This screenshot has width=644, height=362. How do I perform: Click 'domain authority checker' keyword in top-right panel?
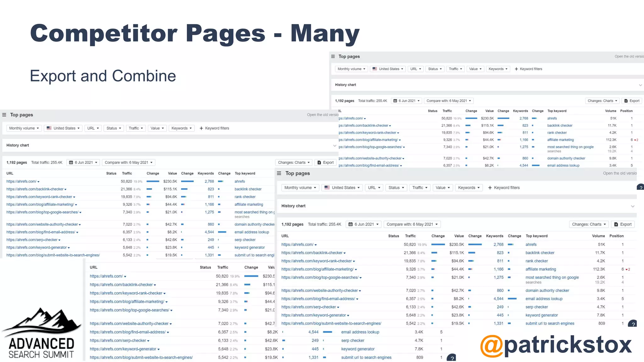click(x=566, y=158)
